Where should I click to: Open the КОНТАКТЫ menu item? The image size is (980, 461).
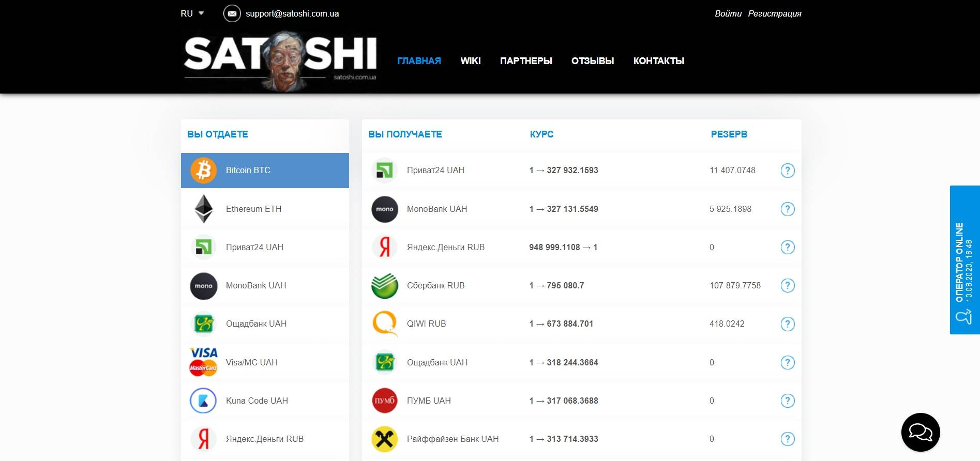tap(659, 61)
